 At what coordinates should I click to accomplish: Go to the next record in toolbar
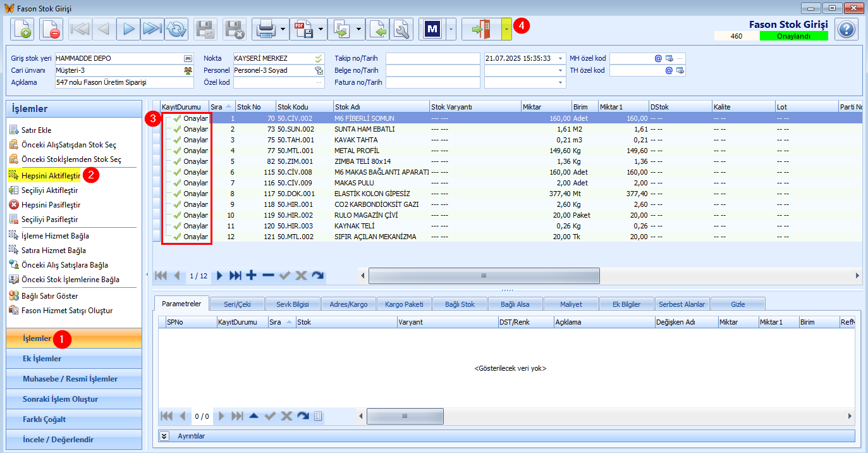coord(128,29)
